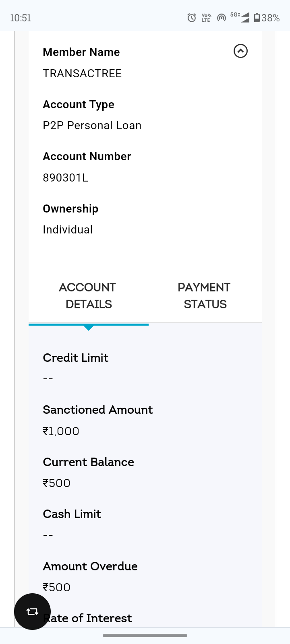Tap the bottom navigation gesture bar
This screenshot has width=290, height=644.
tap(145, 636)
